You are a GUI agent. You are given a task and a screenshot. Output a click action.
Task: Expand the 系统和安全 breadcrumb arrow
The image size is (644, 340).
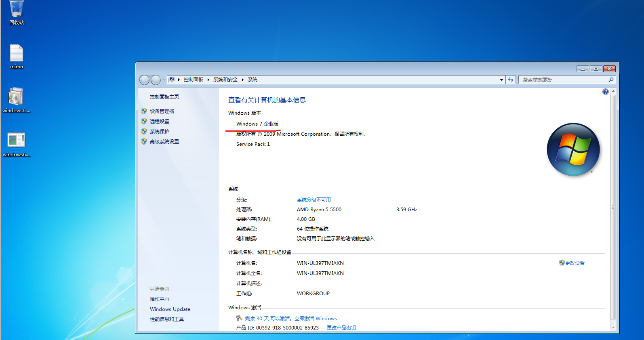(x=243, y=80)
